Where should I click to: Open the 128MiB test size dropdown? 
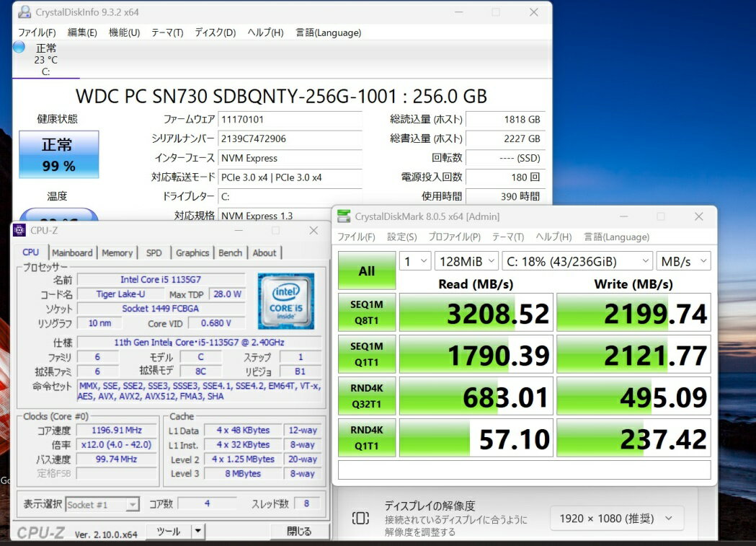click(x=466, y=261)
